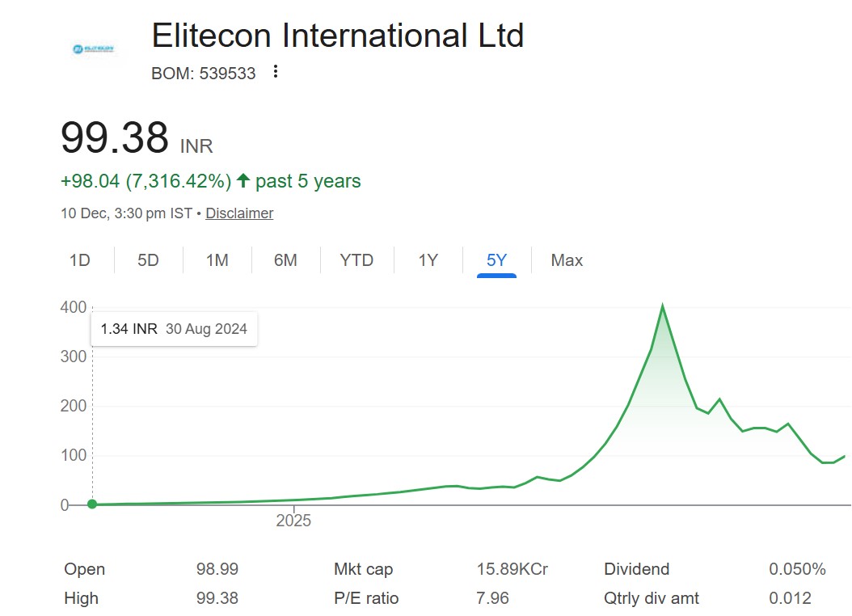The width and height of the screenshot is (852, 616).
Task: Click the Elitecon International Ltd title
Action: pyautogui.click(x=338, y=36)
